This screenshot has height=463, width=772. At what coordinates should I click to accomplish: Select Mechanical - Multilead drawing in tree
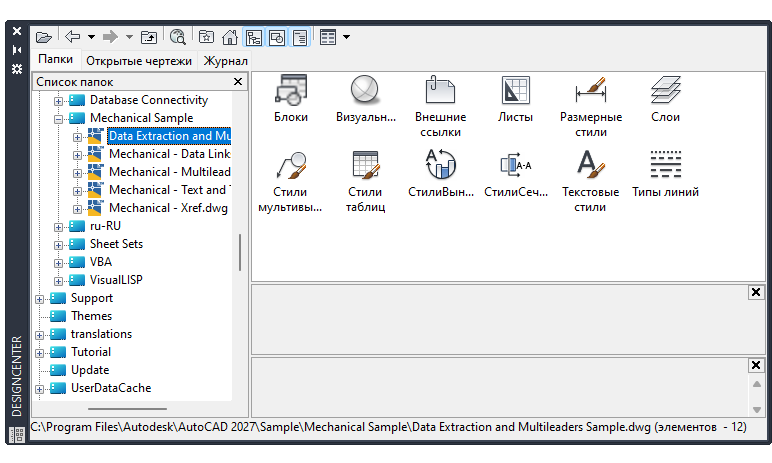click(170, 172)
